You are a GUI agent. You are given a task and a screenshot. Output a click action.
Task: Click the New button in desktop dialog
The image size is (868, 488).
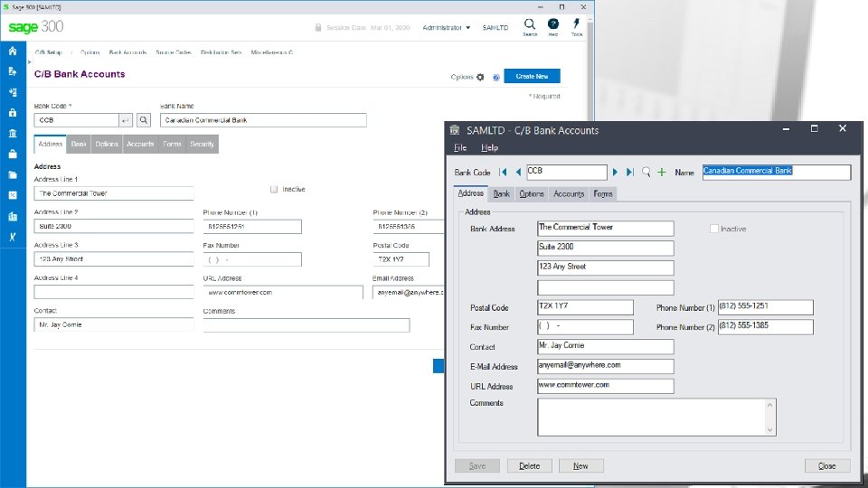[580, 466]
